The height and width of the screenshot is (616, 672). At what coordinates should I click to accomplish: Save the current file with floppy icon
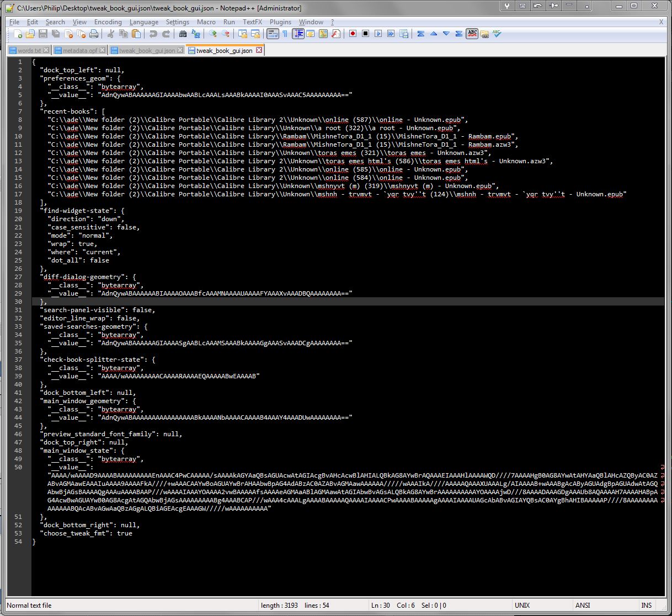coord(43,34)
